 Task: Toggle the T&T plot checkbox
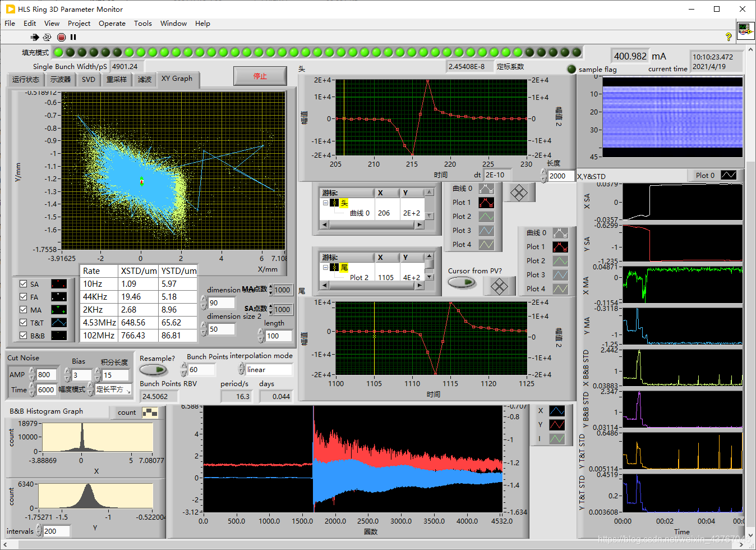(24, 323)
